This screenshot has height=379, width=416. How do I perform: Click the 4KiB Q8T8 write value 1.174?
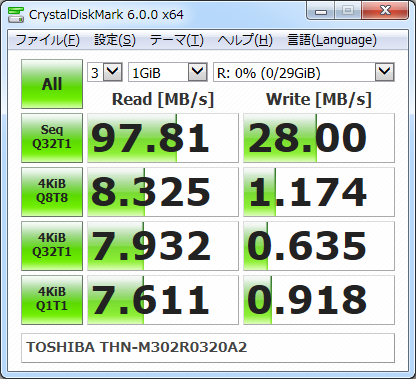(x=319, y=192)
